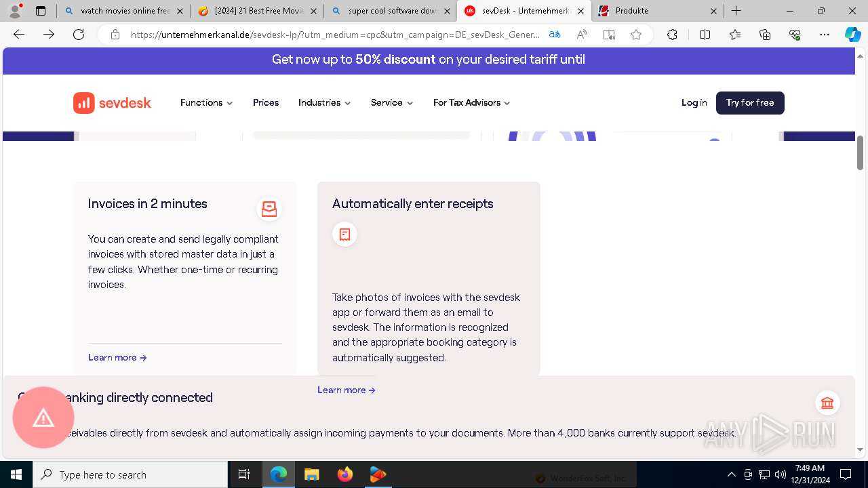Click the site lock info icon
Image resolution: width=868 pixels, height=488 pixels.
point(115,35)
